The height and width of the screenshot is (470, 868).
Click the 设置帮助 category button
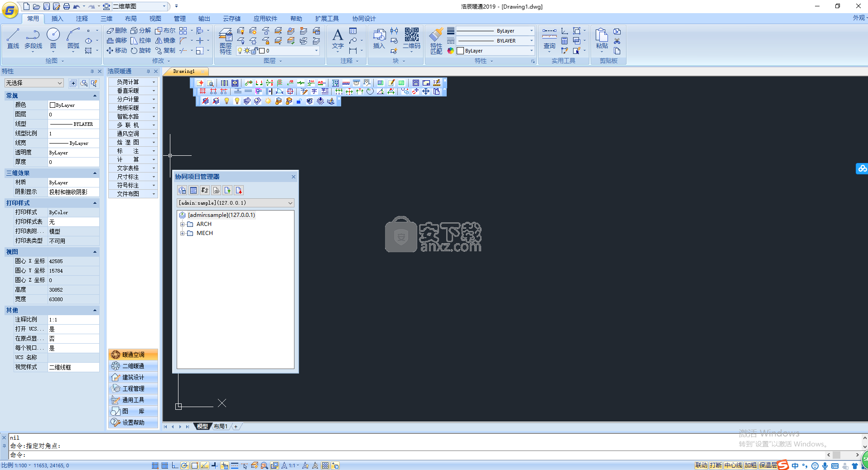(x=133, y=422)
